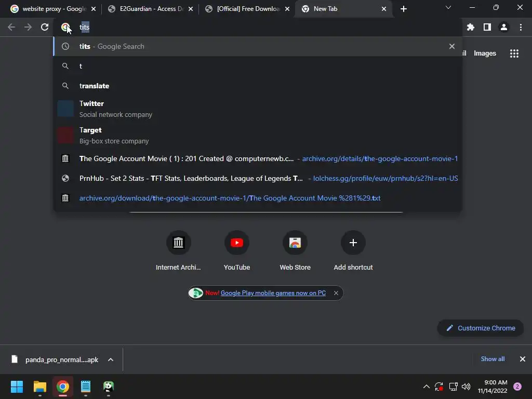
Task: Click Show all downloads
Action: click(x=493, y=359)
